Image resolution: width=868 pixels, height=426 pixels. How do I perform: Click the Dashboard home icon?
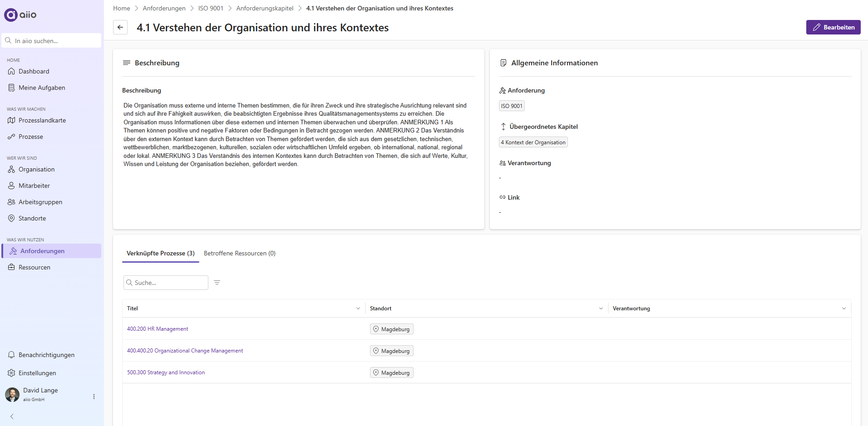11,71
